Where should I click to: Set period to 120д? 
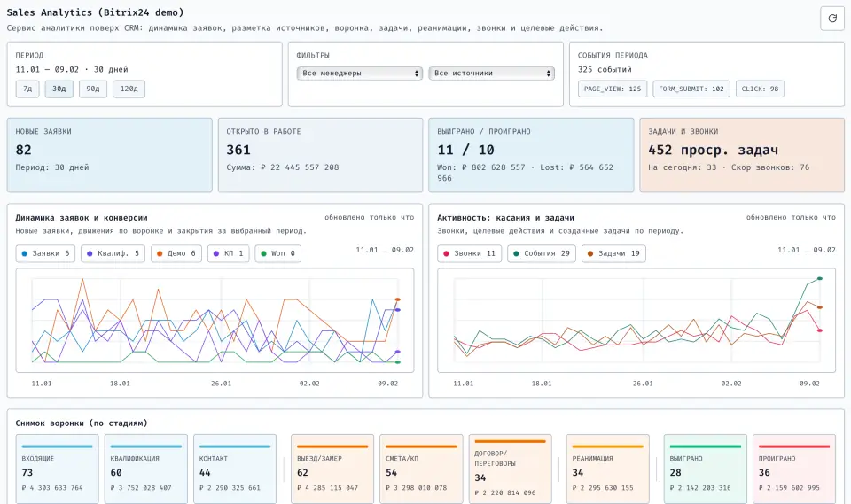coord(129,89)
